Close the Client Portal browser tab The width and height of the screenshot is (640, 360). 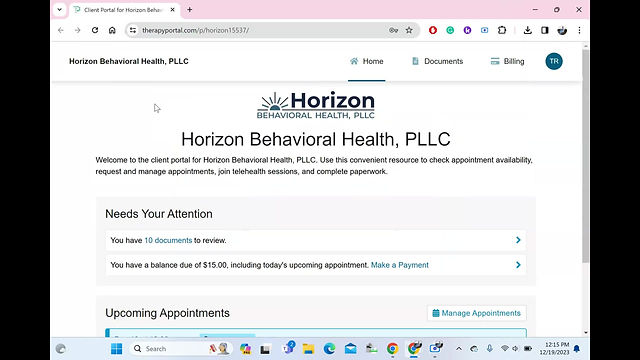click(x=172, y=10)
